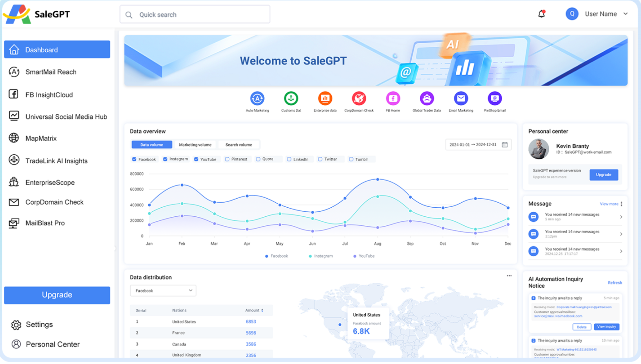Click the View inquiry button
This screenshot has width=641, height=364.
pyautogui.click(x=606, y=327)
